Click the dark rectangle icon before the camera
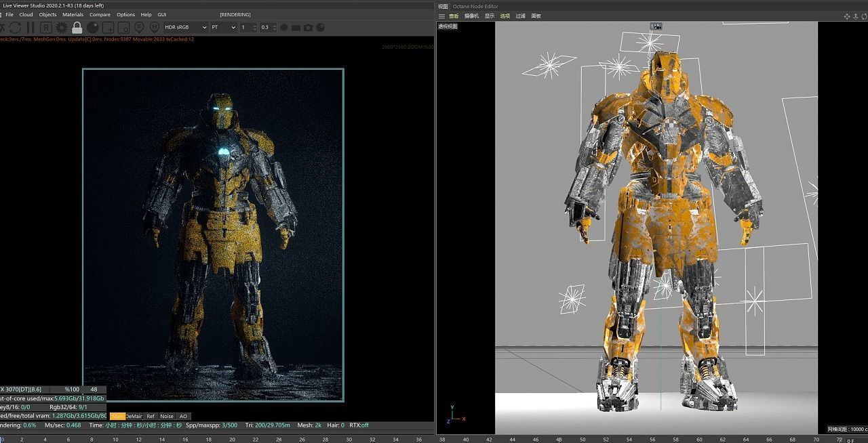The image size is (868, 443). click(296, 28)
